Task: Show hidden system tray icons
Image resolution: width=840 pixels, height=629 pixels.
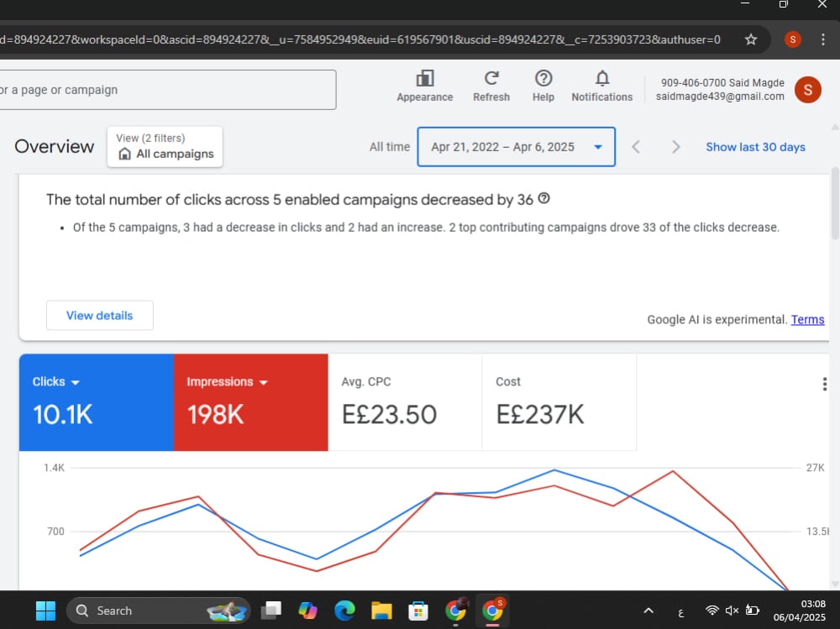Action: coord(648,611)
